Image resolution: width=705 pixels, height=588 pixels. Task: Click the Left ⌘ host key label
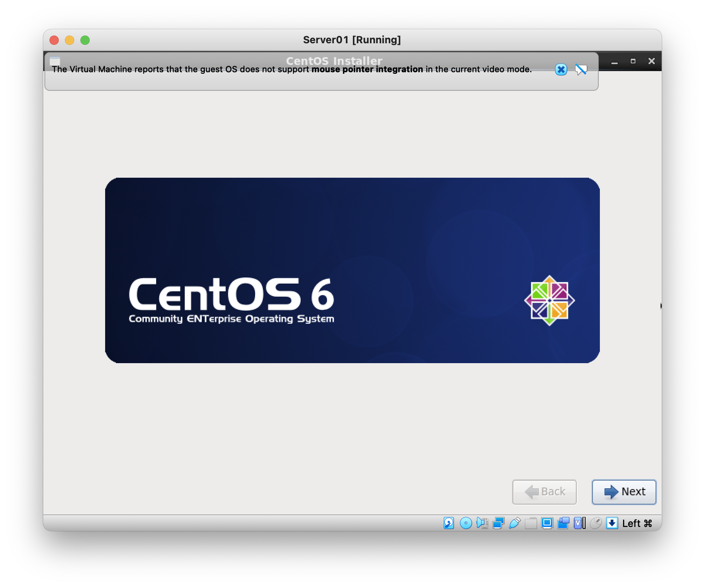pos(637,523)
